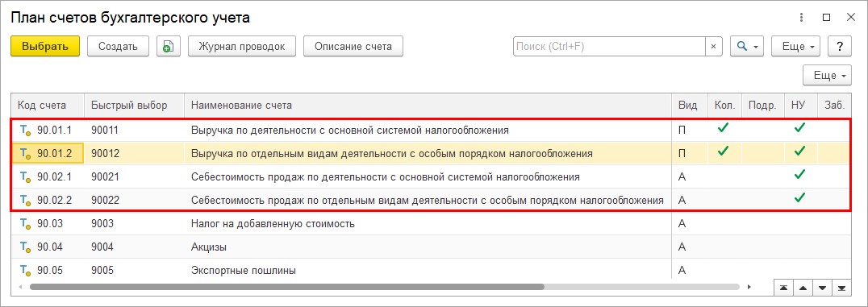The image size is (868, 307).
Task: Open the three-dot window menu
Action: click(801, 18)
